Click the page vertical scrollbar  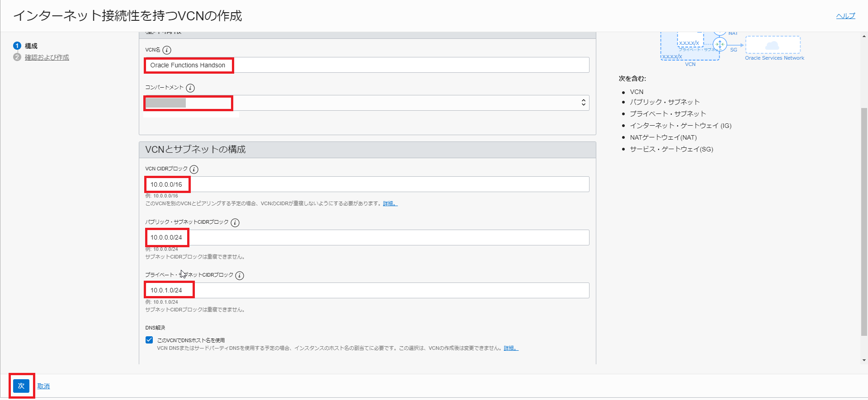[864, 221]
